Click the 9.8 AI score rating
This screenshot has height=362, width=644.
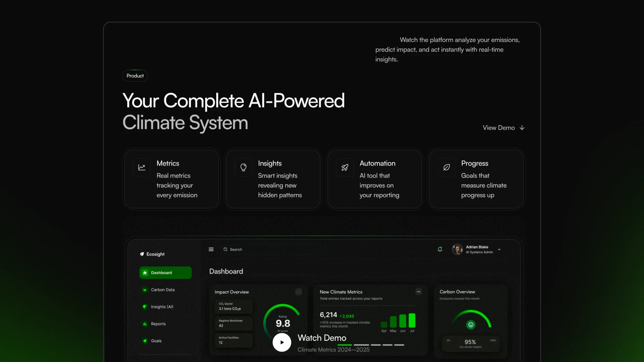pyautogui.click(x=283, y=323)
